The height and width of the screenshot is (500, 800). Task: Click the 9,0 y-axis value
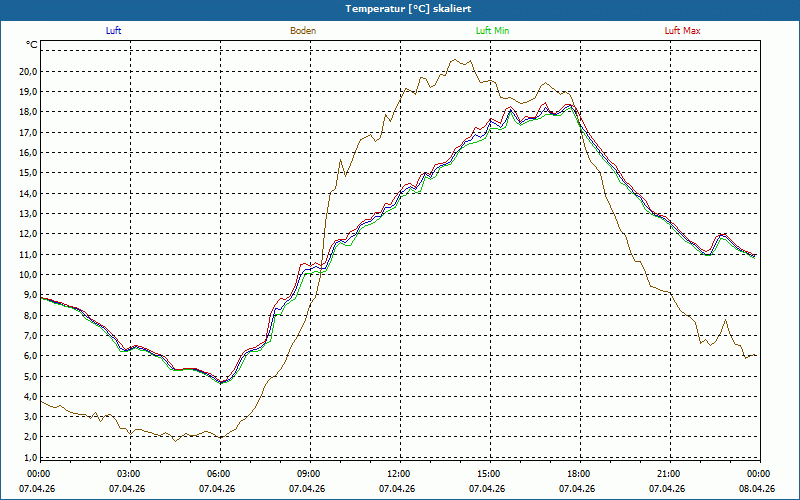pyautogui.click(x=30, y=294)
